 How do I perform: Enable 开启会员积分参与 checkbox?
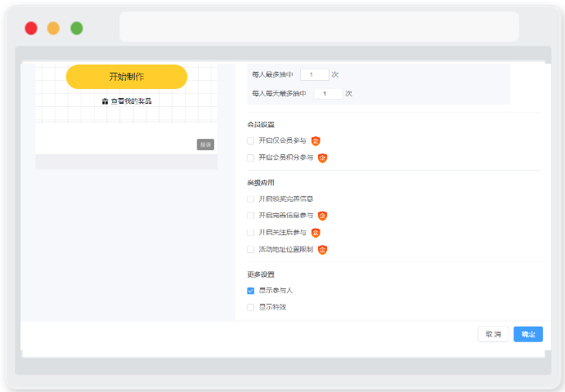click(250, 158)
